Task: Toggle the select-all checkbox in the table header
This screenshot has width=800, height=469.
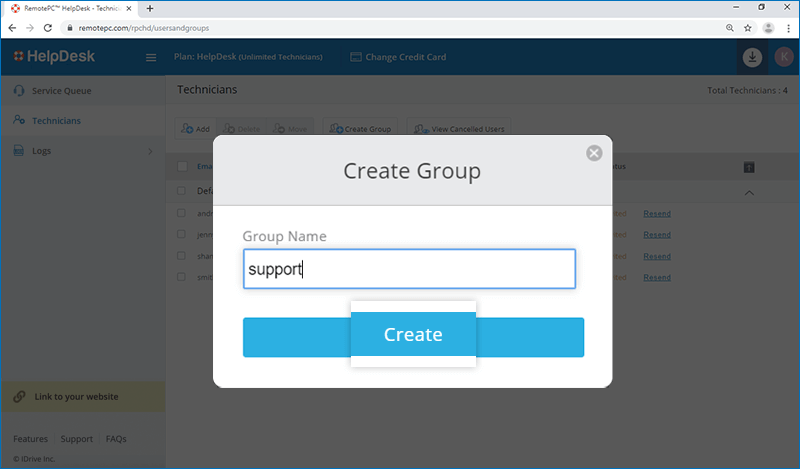Action: [x=182, y=166]
